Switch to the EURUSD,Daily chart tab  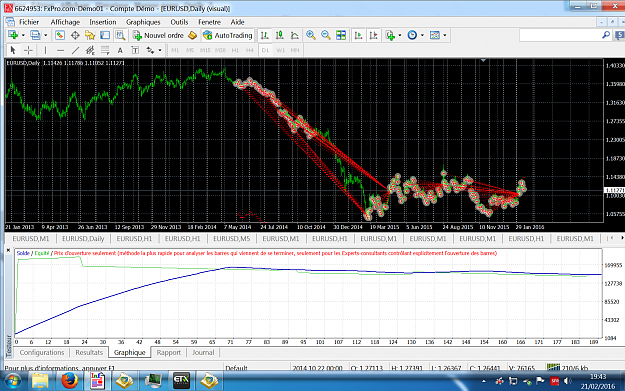(x=83, y=238)
